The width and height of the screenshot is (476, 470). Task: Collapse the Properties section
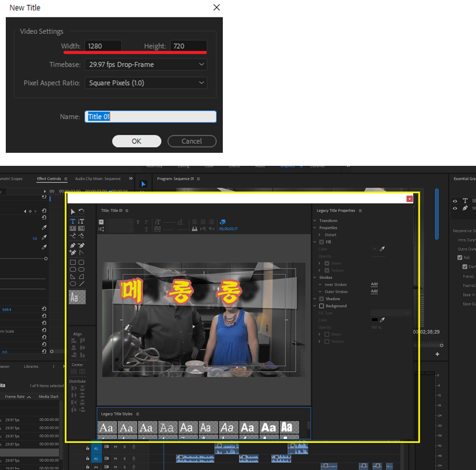pyautogui.click(x=315, y=228)
